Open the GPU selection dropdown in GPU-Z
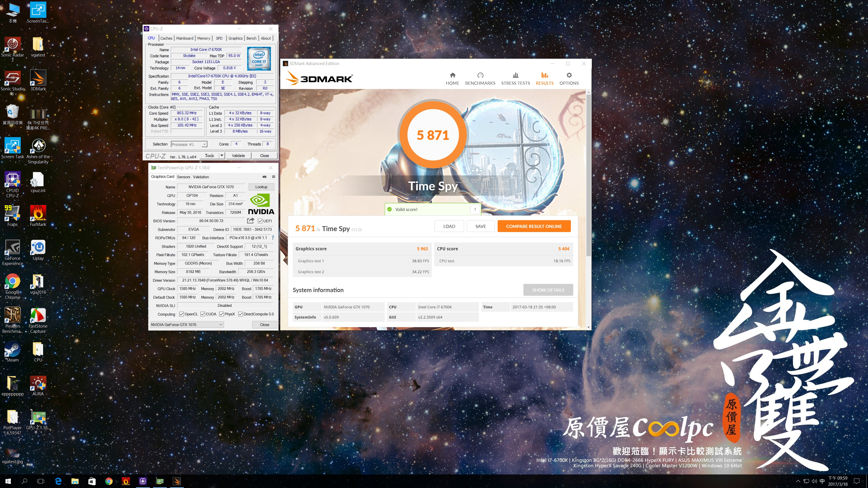The width and height of the screenshot is (868, 488). click(187, 325)
